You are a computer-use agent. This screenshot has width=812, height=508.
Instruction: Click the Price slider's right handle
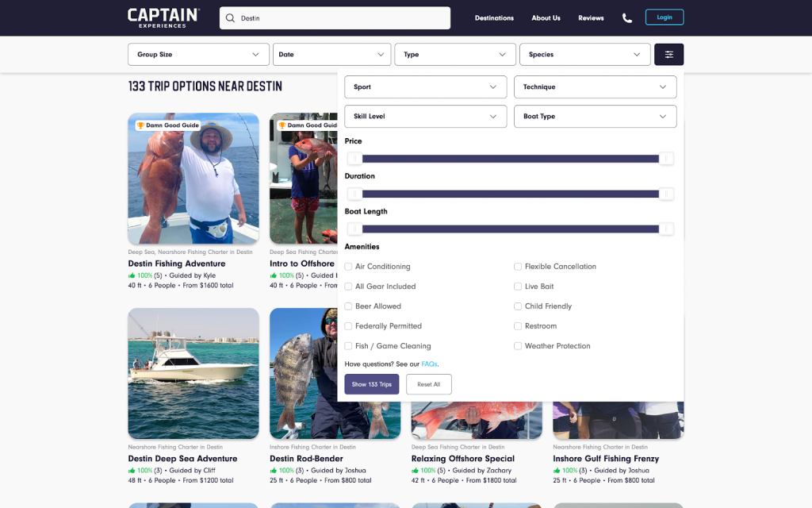click(x=668, y=159)
